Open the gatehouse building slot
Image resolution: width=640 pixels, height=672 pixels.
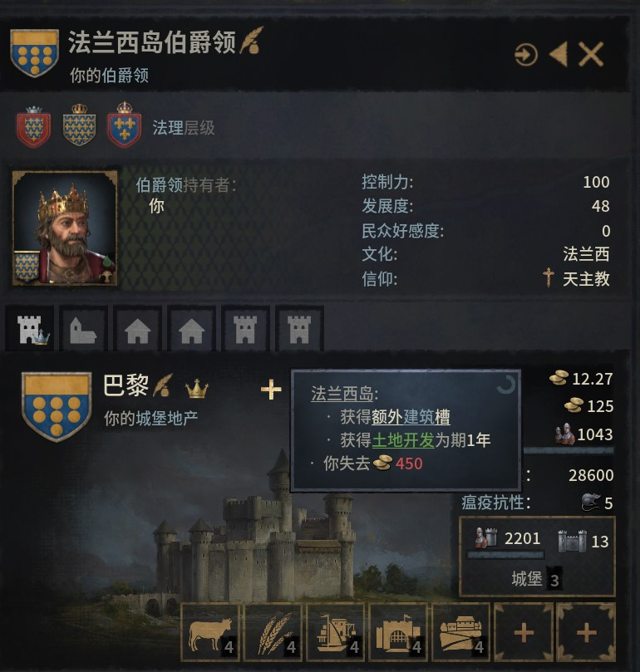[398, 632]
